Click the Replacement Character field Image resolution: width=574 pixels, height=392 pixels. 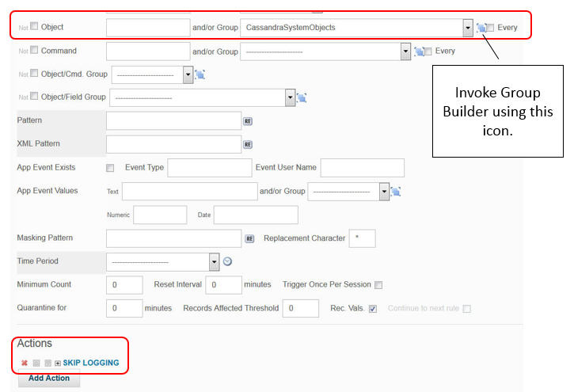pos(363,238)
